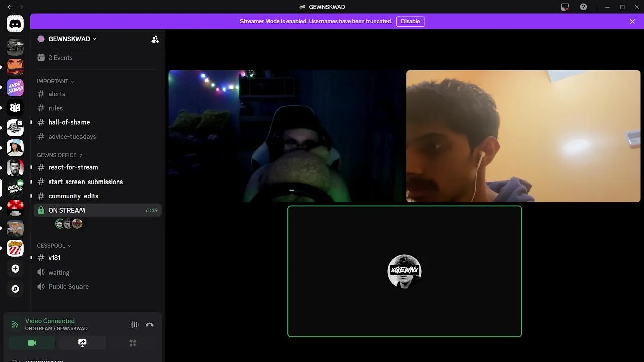The image size is (644, 362).
Task: Open the help question mark icon
Action: click(583, 7)
